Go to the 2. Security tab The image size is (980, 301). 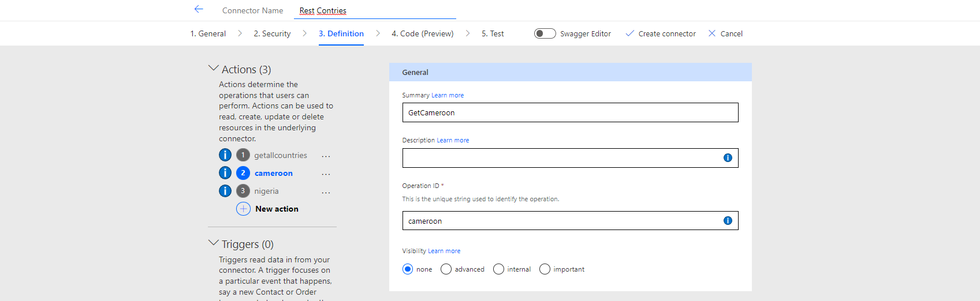272,33
